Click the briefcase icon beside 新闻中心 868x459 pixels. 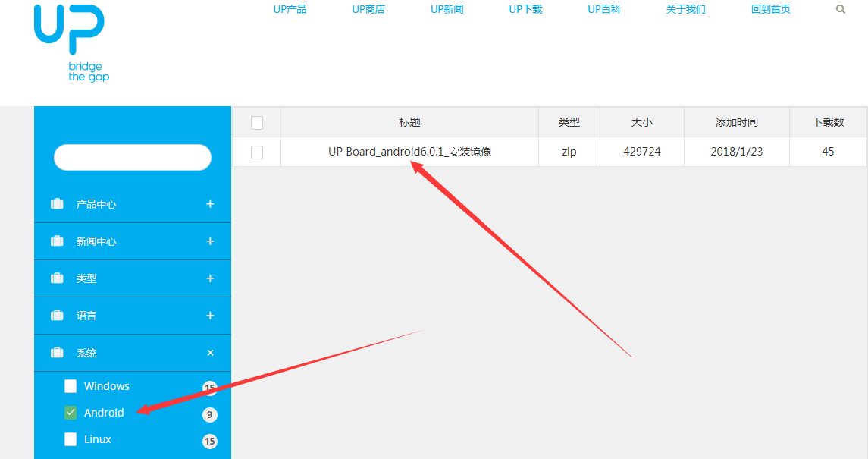pos(57,241)
